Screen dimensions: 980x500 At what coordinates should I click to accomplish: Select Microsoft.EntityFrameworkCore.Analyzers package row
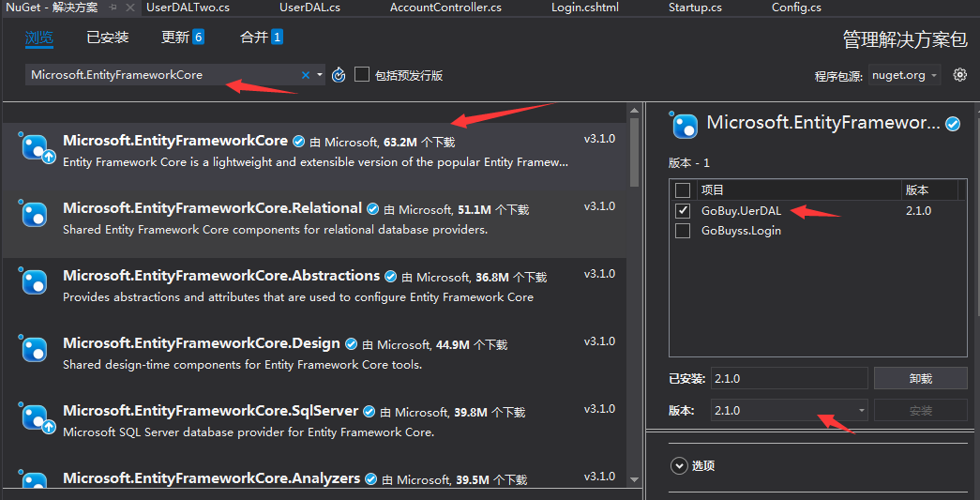(314, 477)
